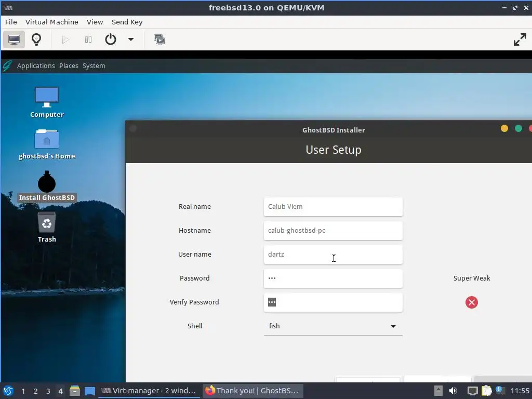Click the yellow installer window button
Viewport: 532px width, 399px height.
(504, 129)
